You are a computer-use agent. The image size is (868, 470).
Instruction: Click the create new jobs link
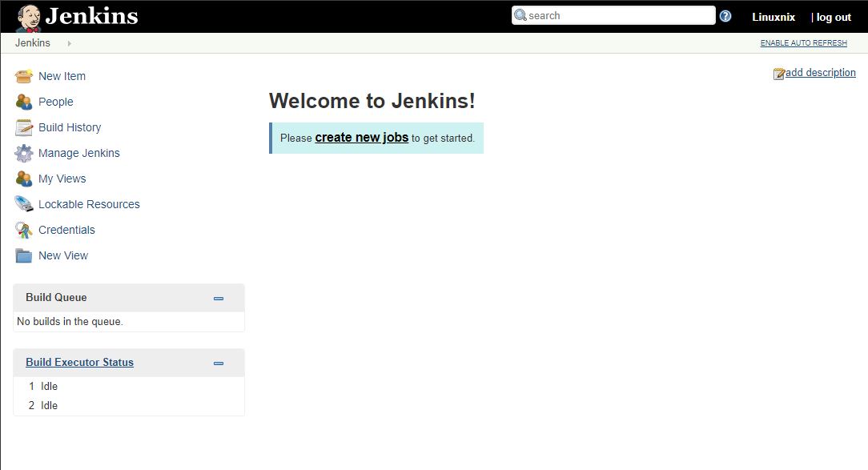(361, 138)
